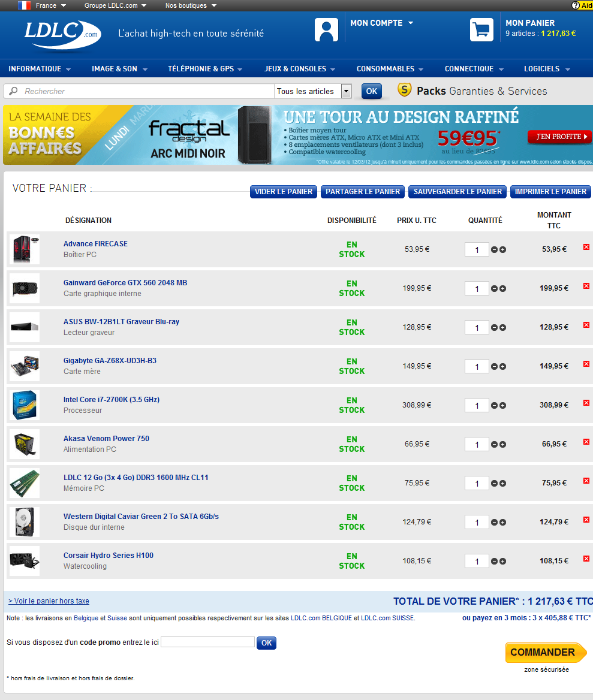This screenshot has width=593, height=700.
Task: Delete Intel Core i7-2700K from cart
Action: point(586,403)
